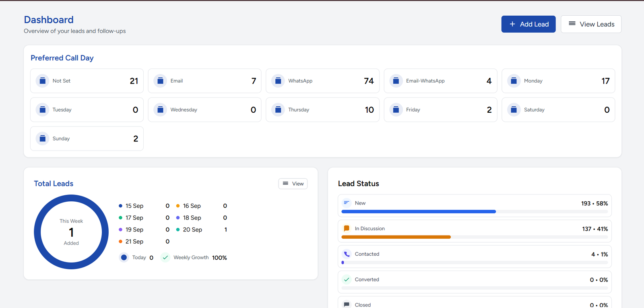Select the 20 Sep legend entry
Image resolution: width=644 pixels, height=308 pixels.
pyautogui.click(x=202, y=229)
